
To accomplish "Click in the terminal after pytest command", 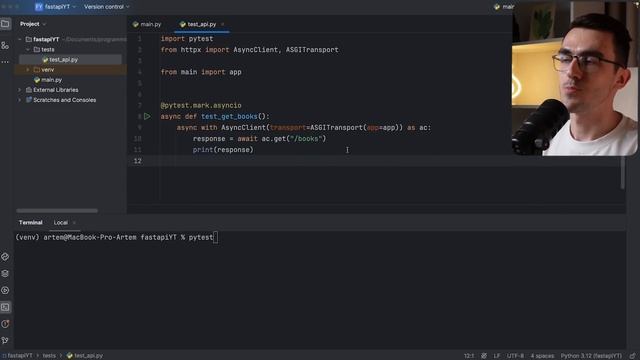I will tap(216, 238).
